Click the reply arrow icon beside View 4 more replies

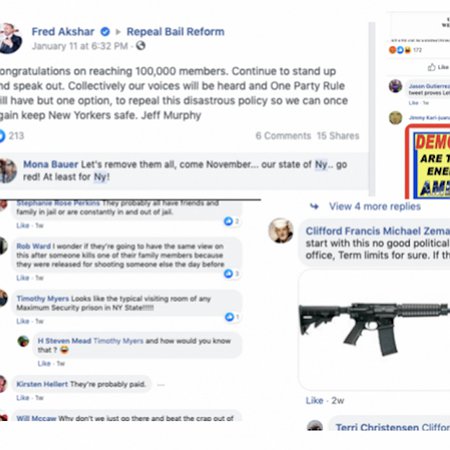click(314, 206)
